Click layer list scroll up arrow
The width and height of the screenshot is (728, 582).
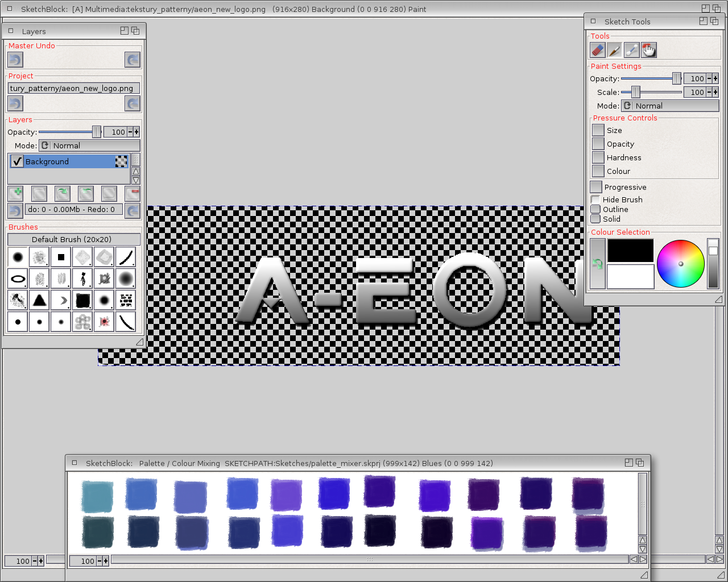click(136, 172)
